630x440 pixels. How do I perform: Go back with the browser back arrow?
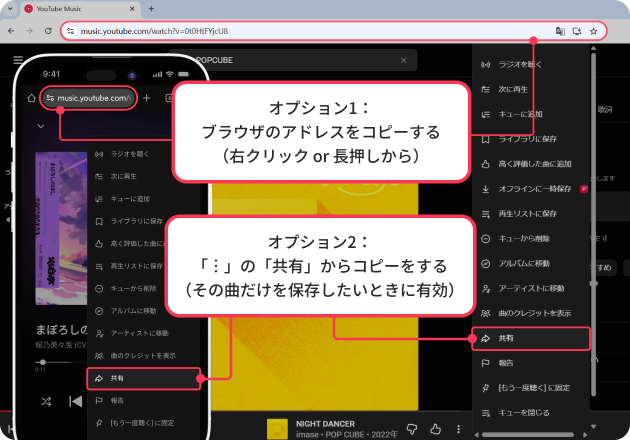[x=10, y=31]
